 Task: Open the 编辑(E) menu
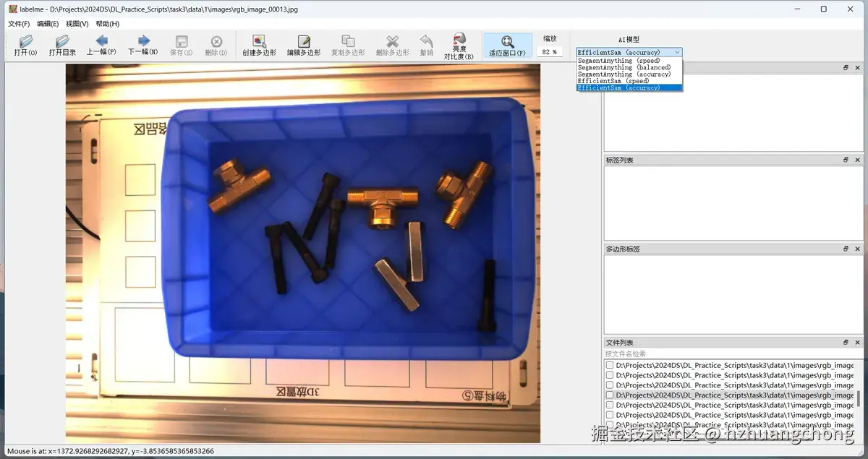click(x=48, y=24)
